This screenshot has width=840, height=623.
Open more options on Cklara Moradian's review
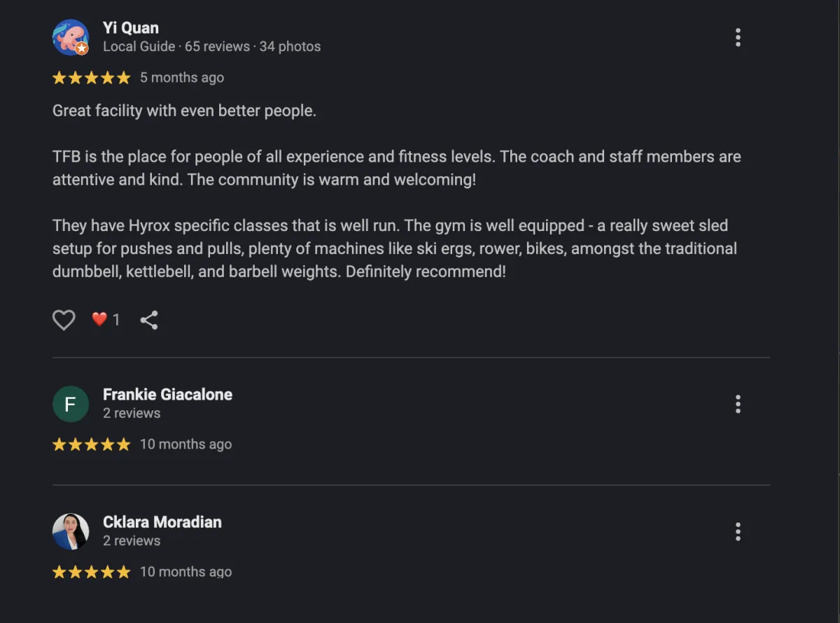(738, 532)
